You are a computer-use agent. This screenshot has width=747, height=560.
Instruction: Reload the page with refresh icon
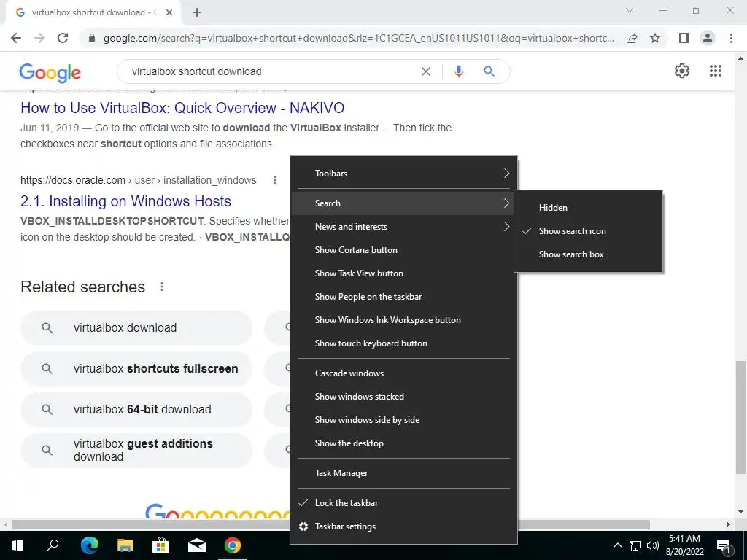click(63, 38)
